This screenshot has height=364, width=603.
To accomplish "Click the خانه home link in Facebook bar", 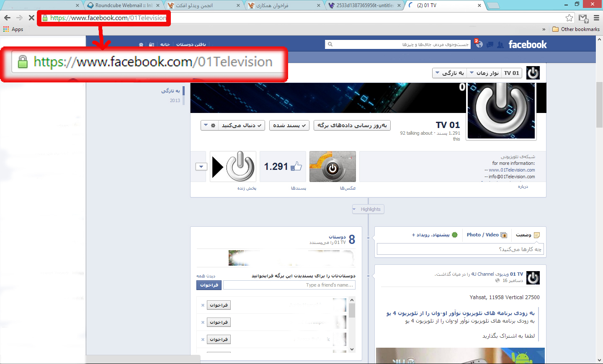I will click(165, 44).
